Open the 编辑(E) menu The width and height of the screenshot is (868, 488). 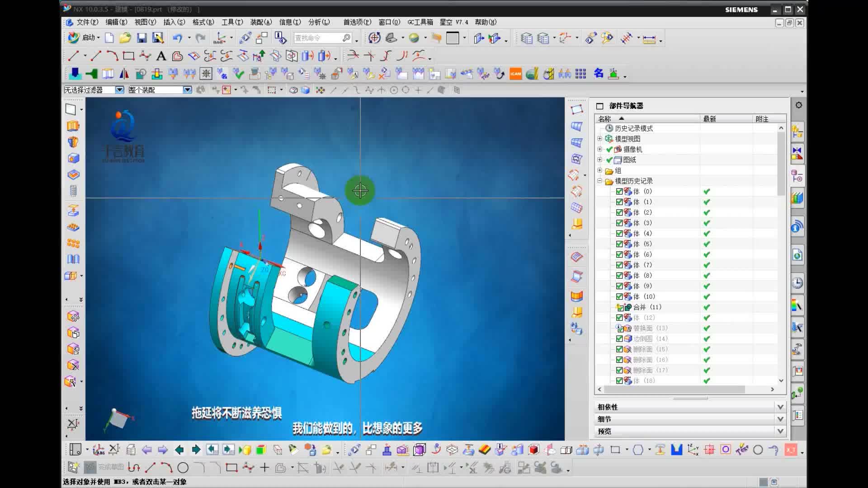(116, 22)
